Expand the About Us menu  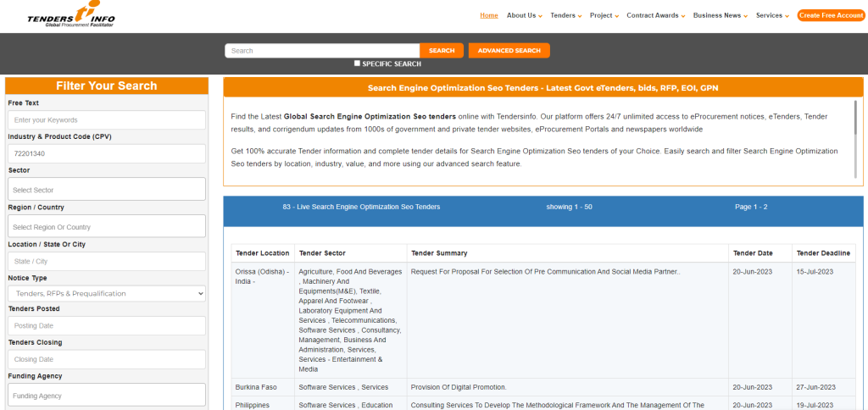coord(524,15)
